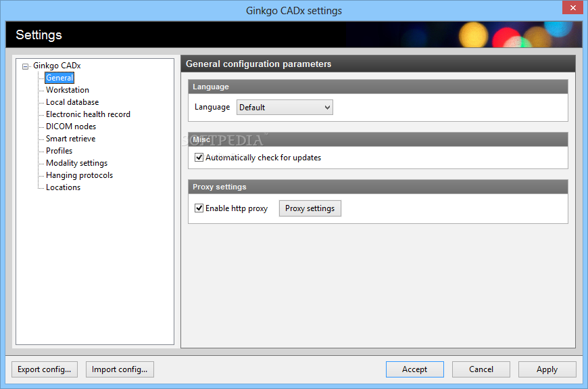Viewport: 588px width, 389px height.
Task: Open Hanging protocols settings
Action: click(79, 175)
